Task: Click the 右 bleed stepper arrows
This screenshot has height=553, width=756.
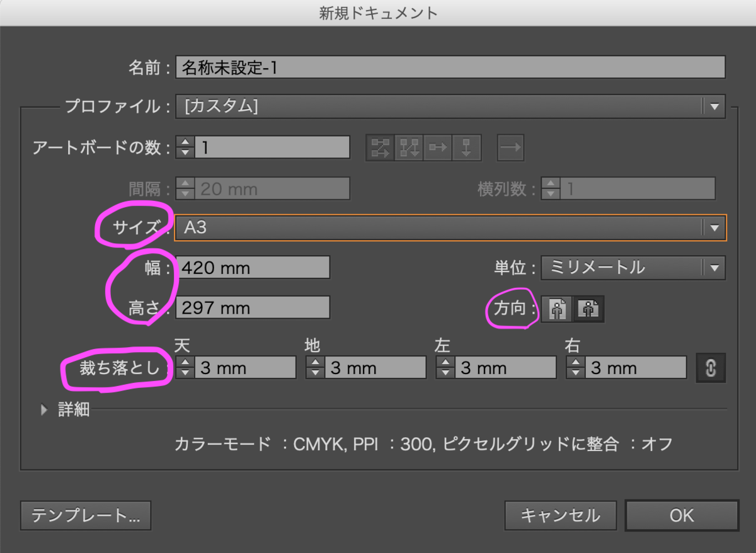Action: click(x=576, y=368)
